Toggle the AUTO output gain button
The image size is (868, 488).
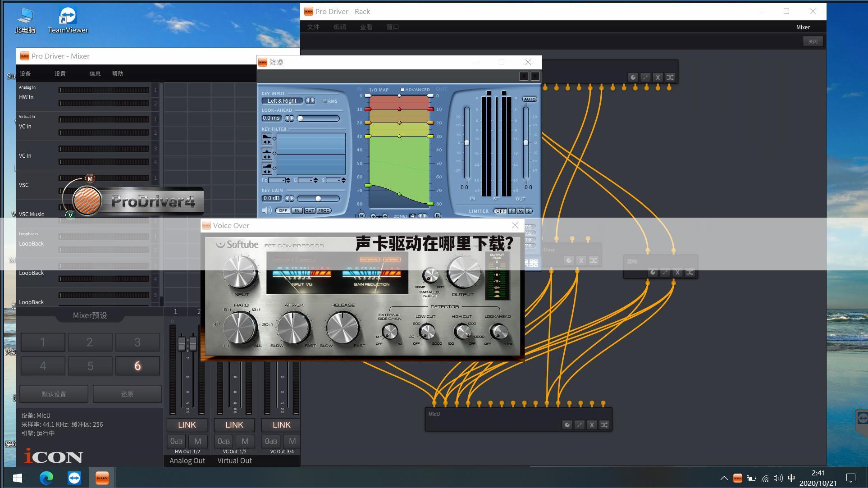pos(530,99)
